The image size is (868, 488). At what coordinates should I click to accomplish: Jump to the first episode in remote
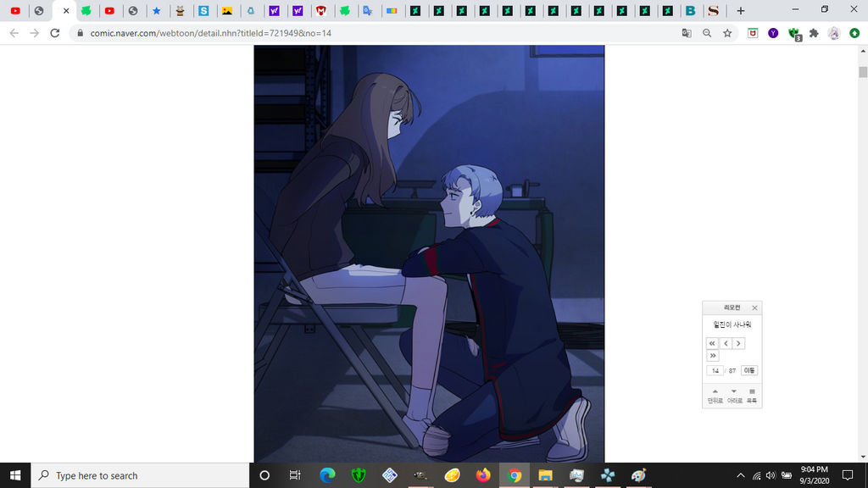pyautogui.click(x=712, y=344)
